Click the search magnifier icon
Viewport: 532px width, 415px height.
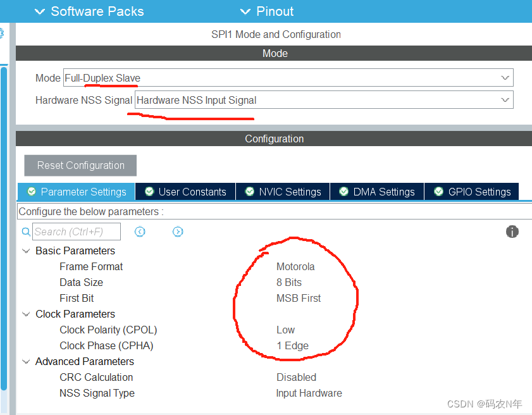(x=26, y=232)
